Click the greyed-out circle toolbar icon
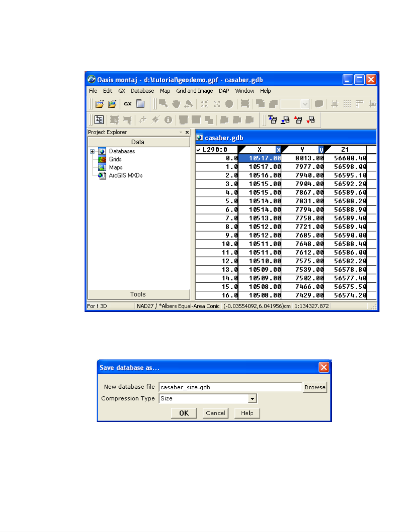The image size is (411, 532). 229,104
